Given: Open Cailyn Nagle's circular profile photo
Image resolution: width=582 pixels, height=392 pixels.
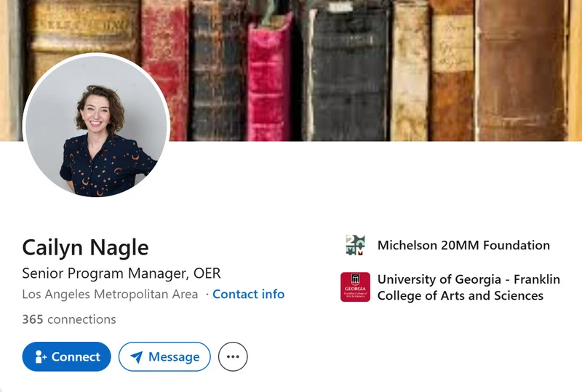Looking at the screenshot, I should (x=96, y=126).
